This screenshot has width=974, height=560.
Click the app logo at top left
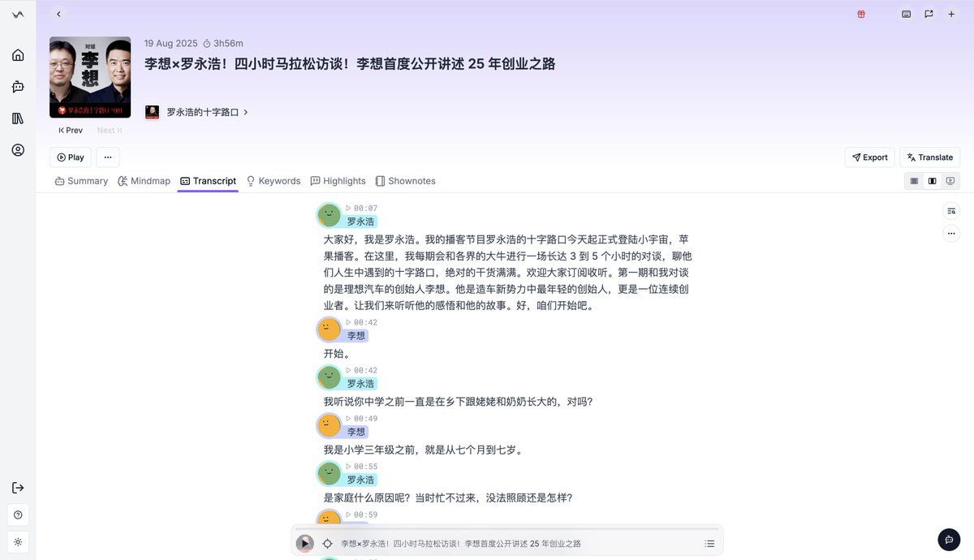click(x=18, y=15)
